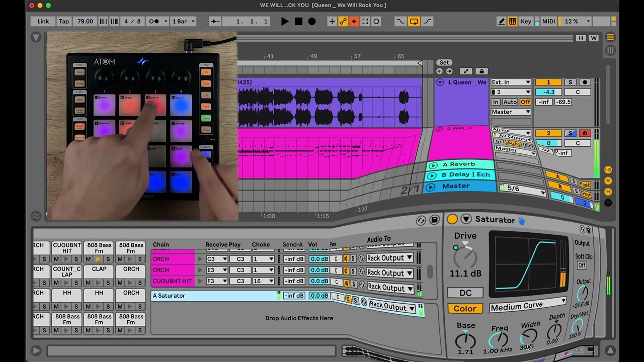Screen dimensions: 644x362
Task: Select the COUNT_C LAP drum pad
Action: 67,272
